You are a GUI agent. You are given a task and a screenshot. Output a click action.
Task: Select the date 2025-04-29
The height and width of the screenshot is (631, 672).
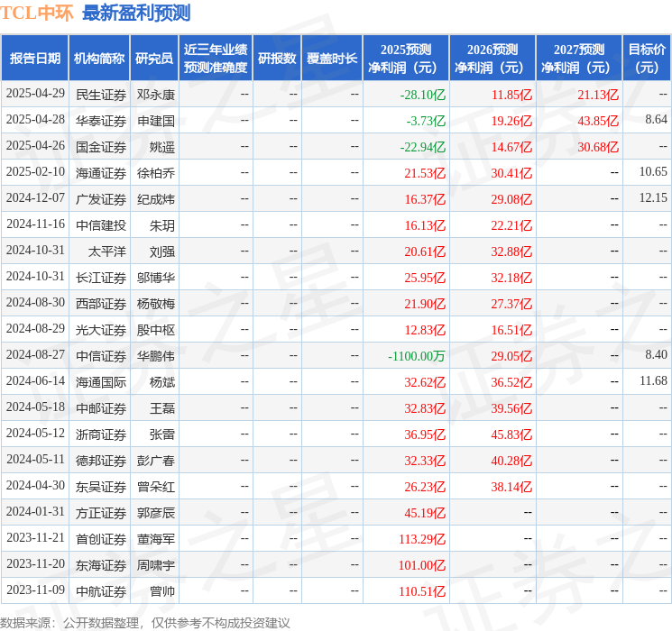coord(35,94)
